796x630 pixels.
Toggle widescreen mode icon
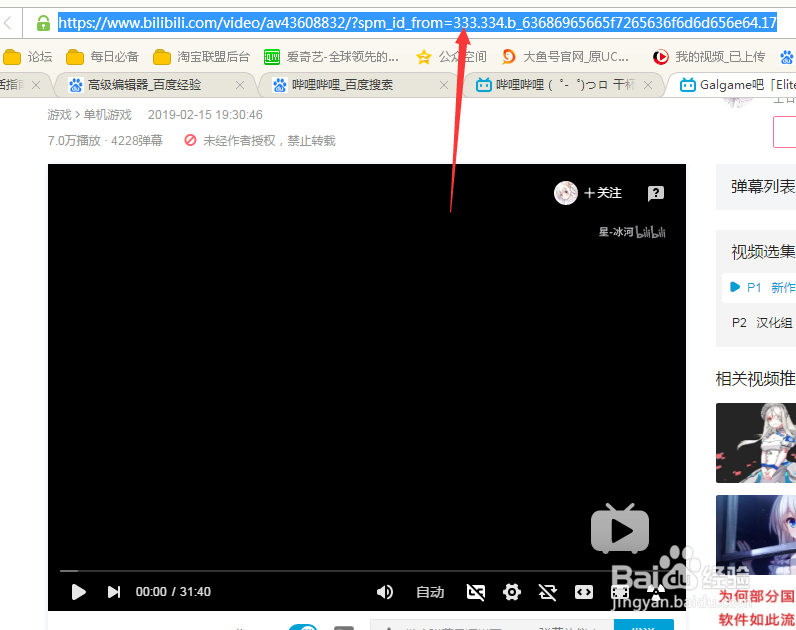click(584, 592)
